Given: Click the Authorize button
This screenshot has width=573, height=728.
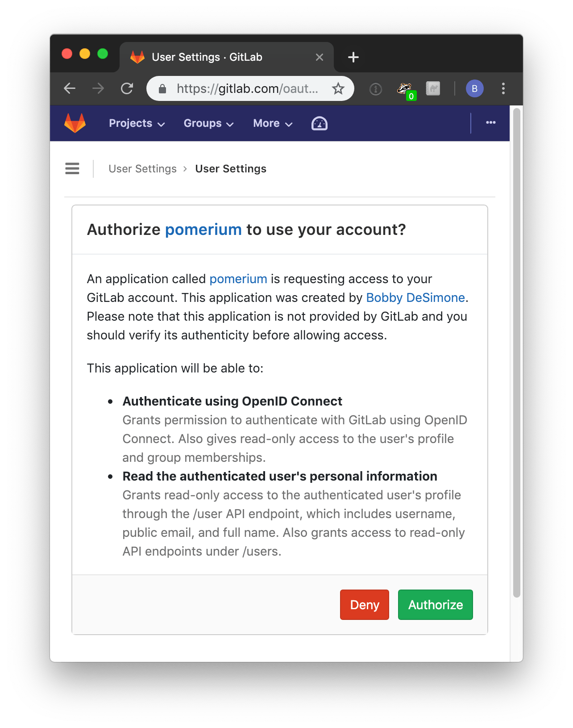Looking at the screenshot, I should click(436, 605).
